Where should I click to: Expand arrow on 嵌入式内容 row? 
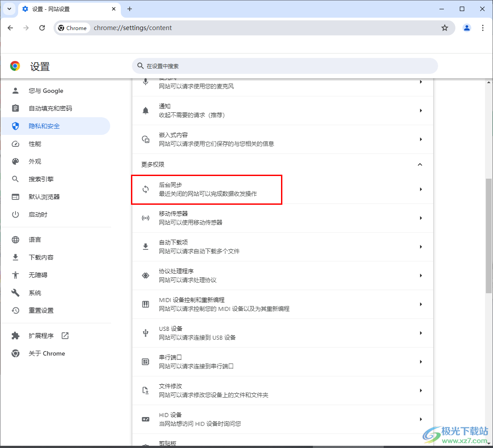tap(421, 139)
